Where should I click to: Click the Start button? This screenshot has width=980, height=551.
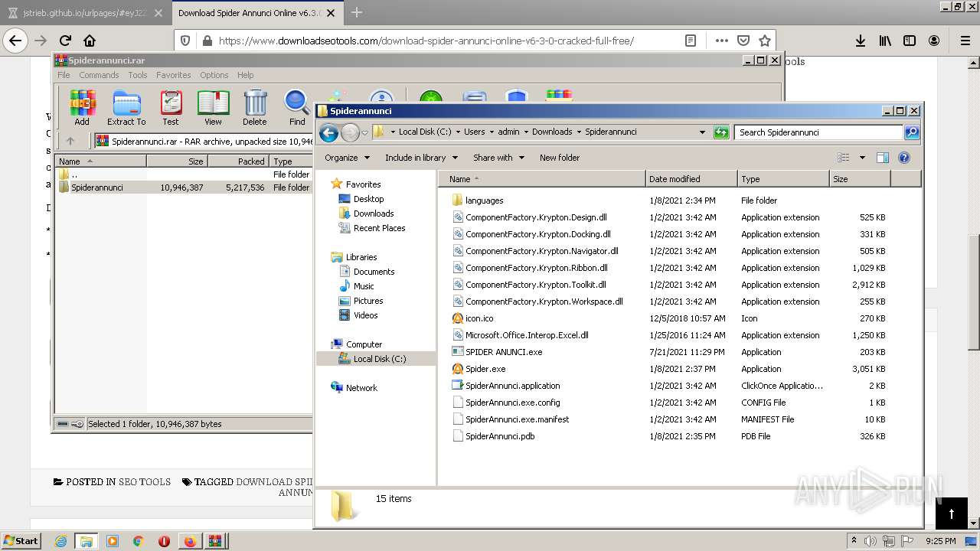pyautogui.click(x=21, y=541)
